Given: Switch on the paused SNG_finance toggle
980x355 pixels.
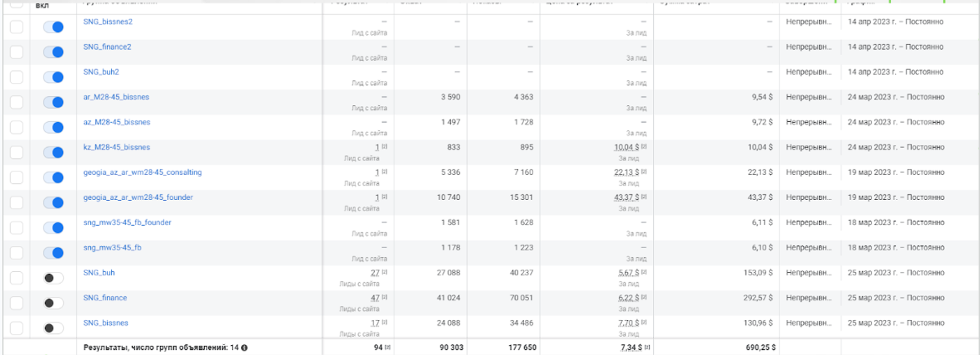Looking at the screenshot, I should point(54,303).
